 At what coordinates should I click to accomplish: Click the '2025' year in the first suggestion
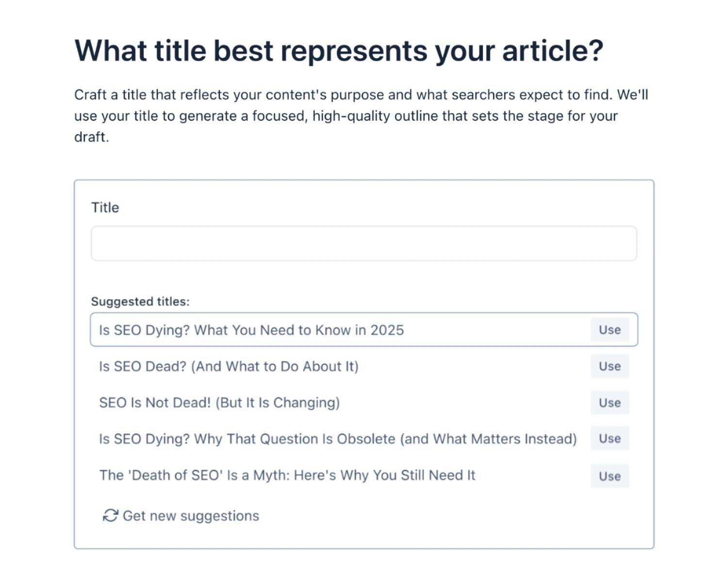[387, 330]
